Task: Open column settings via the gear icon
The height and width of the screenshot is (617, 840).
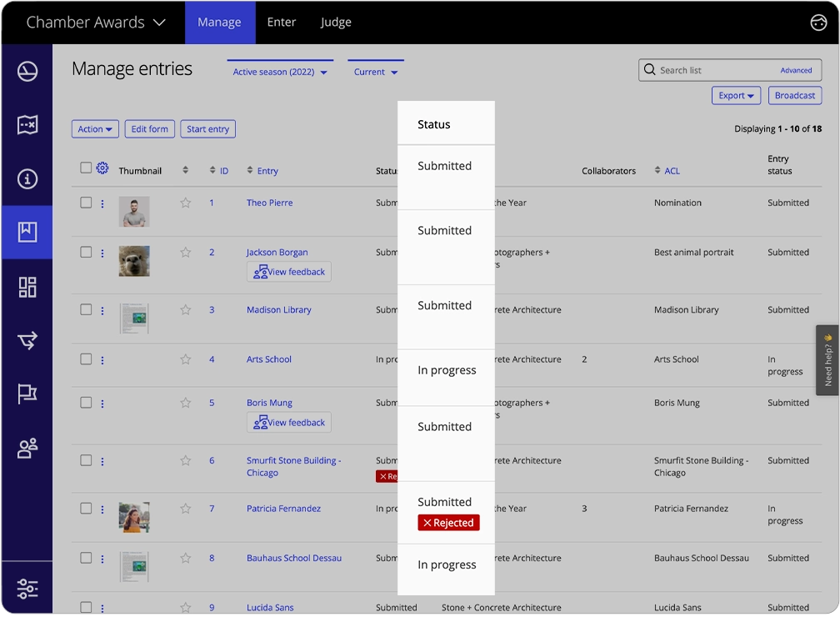Action: [102, 167]
